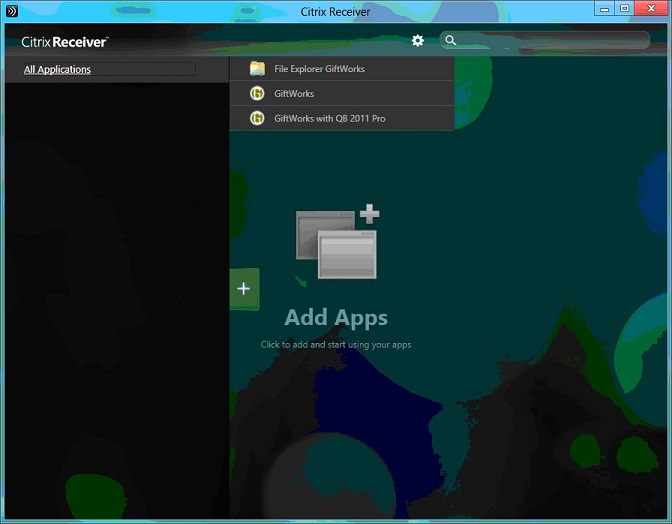Click the Citrix Receiver logo
Screen dimensions: 672x524
click(x=64, y=42)
